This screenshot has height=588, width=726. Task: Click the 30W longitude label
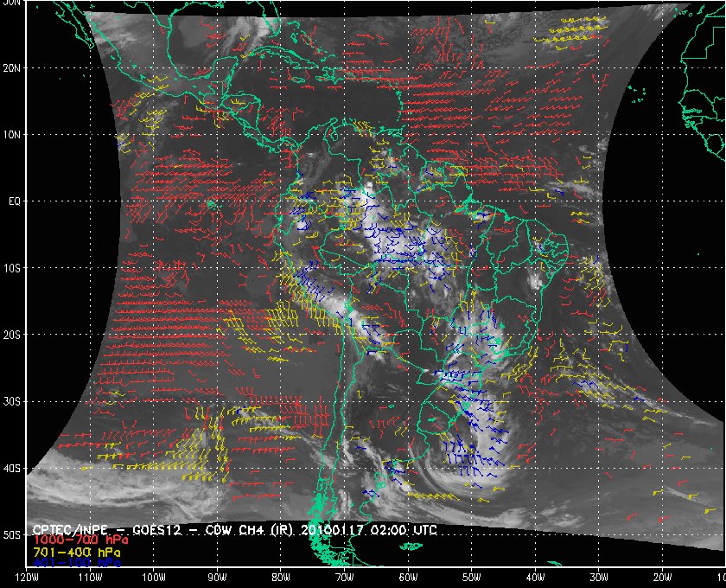tap(599, 578)
